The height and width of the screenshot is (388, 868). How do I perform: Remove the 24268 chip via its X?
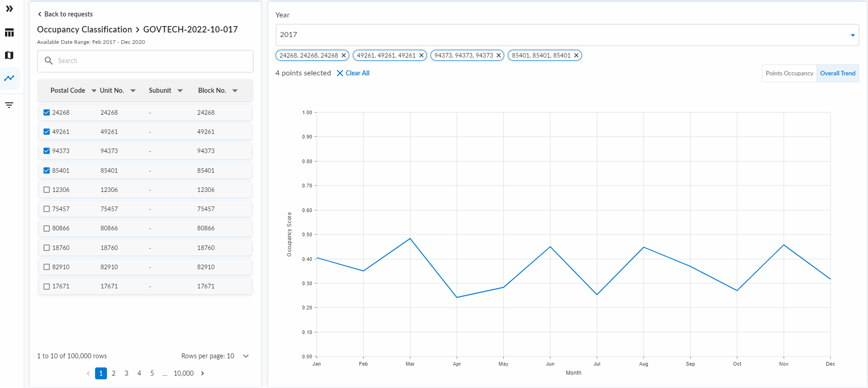344,55
